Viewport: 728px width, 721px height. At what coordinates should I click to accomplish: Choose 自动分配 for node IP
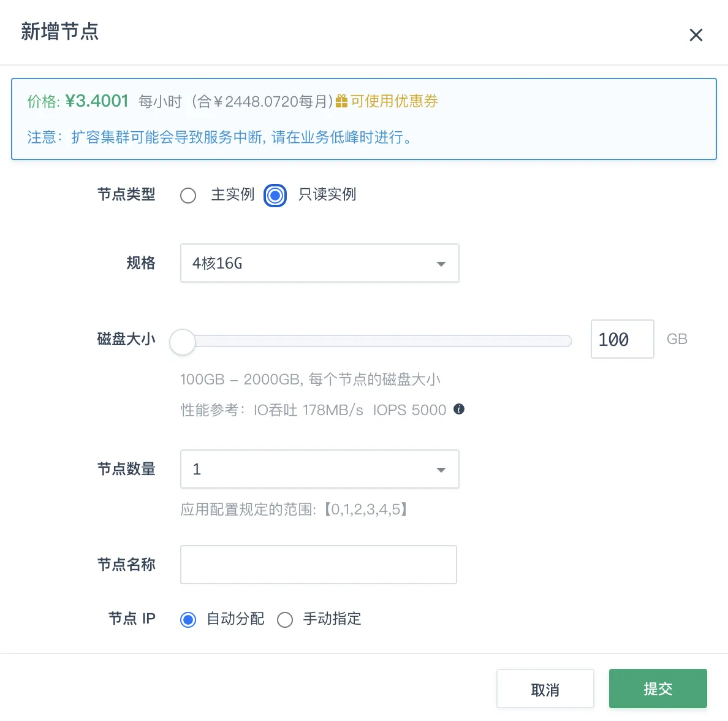tap(188, 620)
